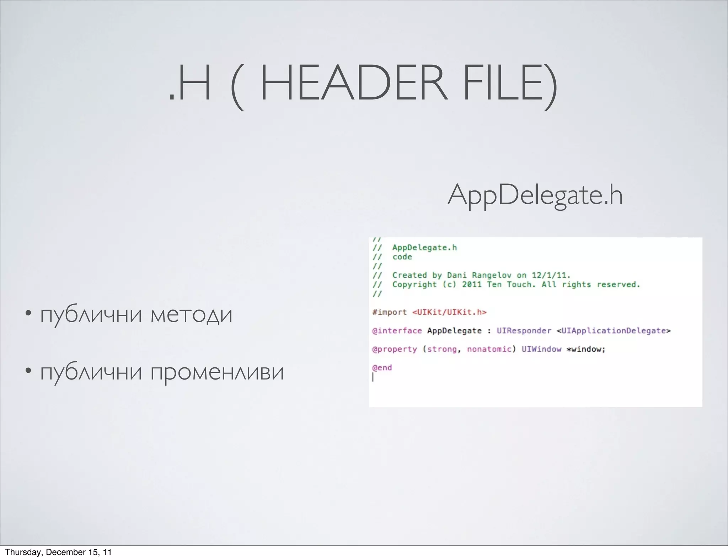The width and height of the screenshot is (728, 560).
Task: Click '<UIKit/UIKit.h>' in the import line
Action: pyautogui.click(x=449, y=312)
